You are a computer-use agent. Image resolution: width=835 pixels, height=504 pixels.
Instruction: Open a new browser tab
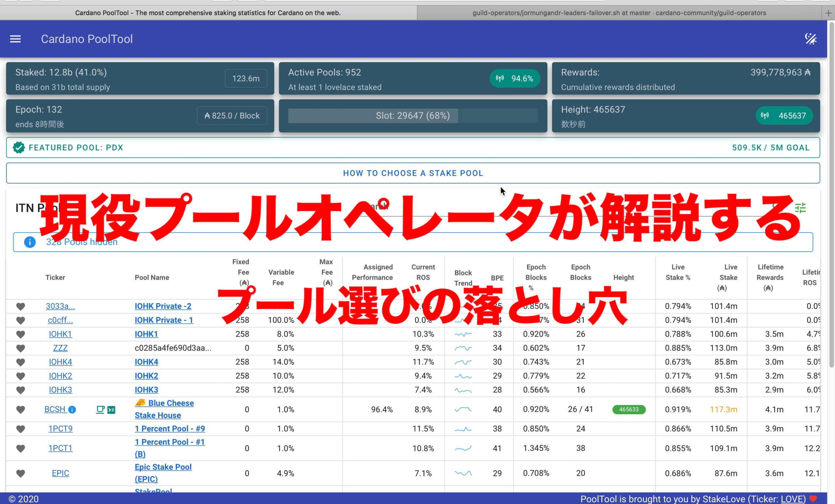[x=828, y=13]
